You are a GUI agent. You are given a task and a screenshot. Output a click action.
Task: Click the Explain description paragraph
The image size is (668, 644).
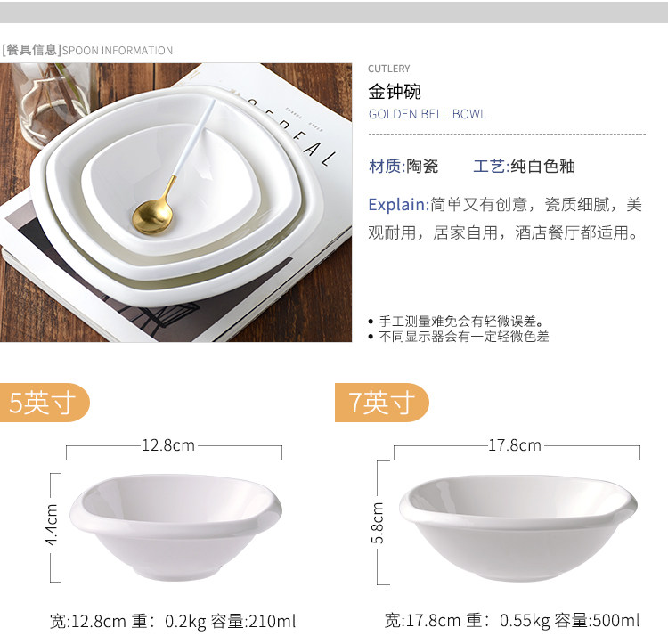point(505,218)
